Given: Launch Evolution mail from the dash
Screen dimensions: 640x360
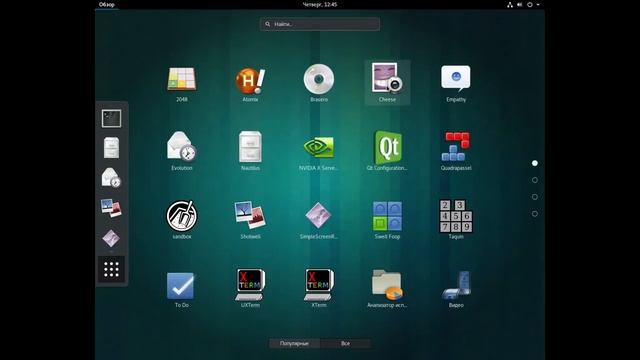Looking at the screenshot, I should [111, 178].
